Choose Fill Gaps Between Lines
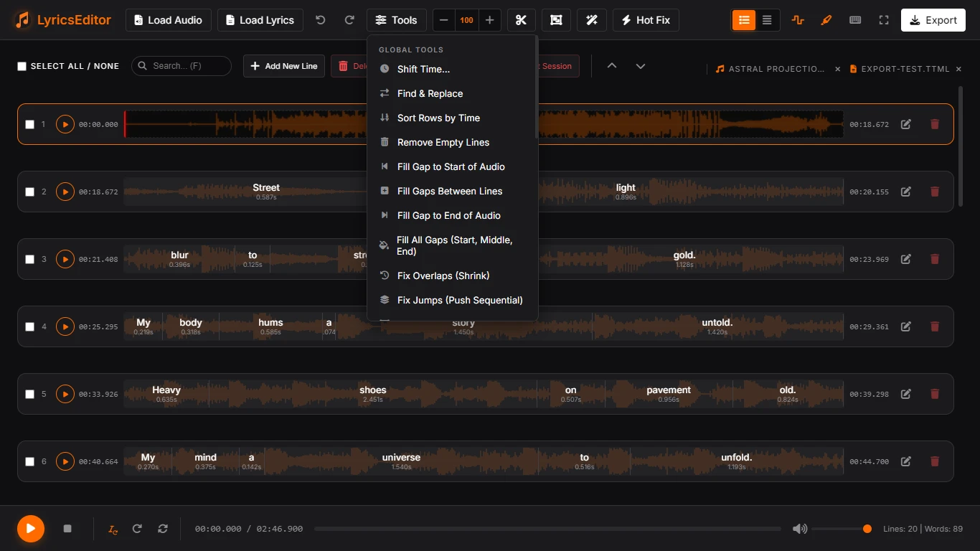 (452, 191)
